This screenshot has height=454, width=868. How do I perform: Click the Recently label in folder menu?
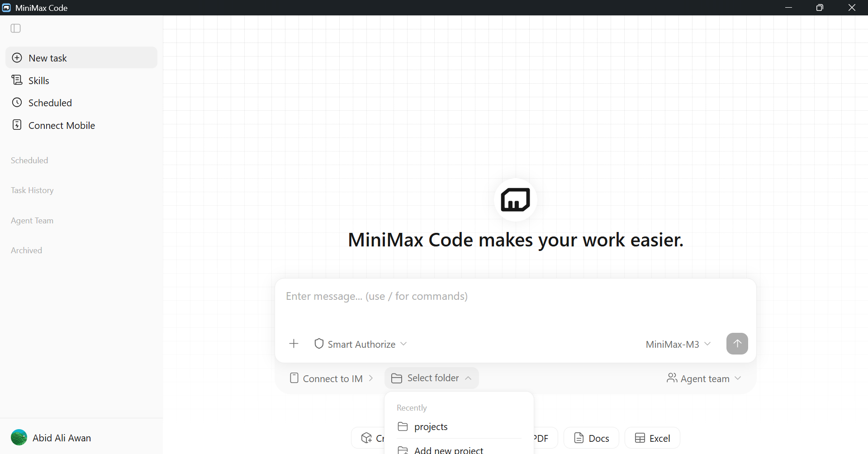[412, 407]
